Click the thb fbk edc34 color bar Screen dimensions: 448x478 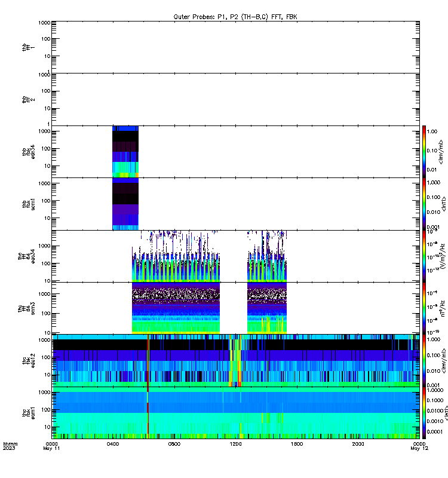click(424, 152)
